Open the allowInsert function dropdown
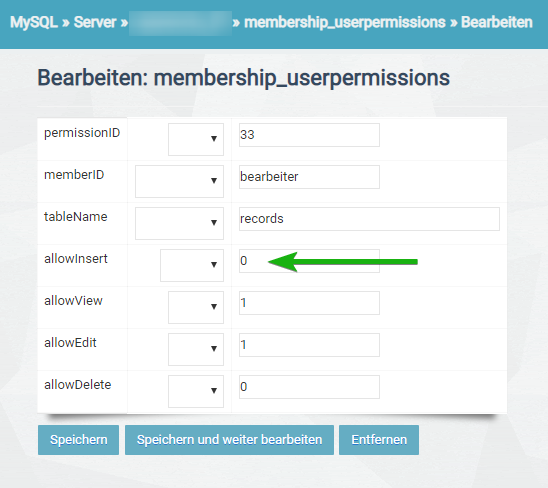The height and width of the screenshot is (488, 548). click(192, 265)
